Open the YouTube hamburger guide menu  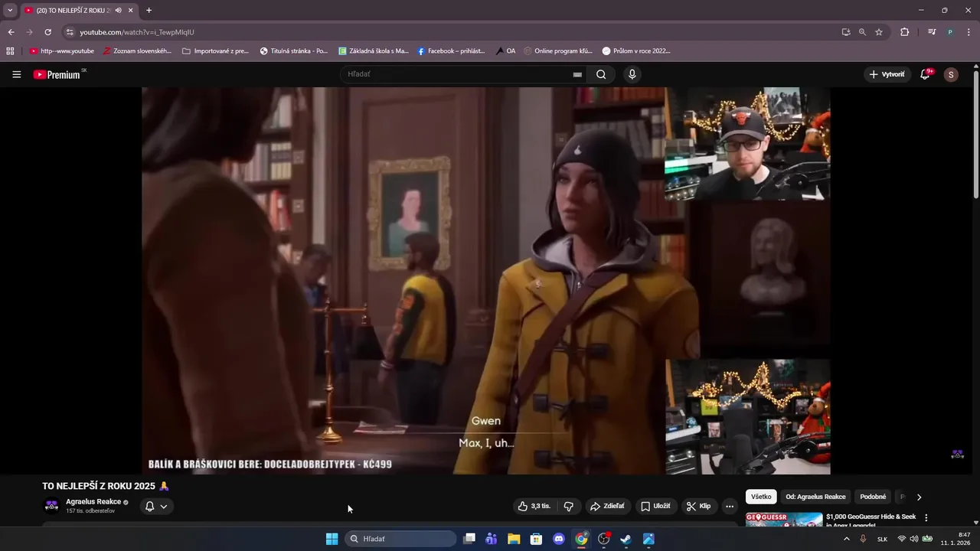pyautogui.click(x=16, y=74)
